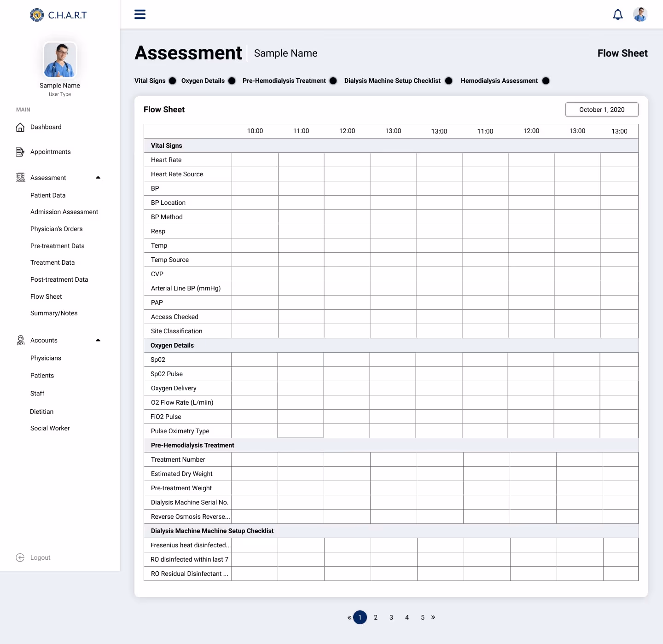The width and height of the screenshot is (663, 644).
Task: Click the Assessment sidebar icon
Action: coord(21,177)
